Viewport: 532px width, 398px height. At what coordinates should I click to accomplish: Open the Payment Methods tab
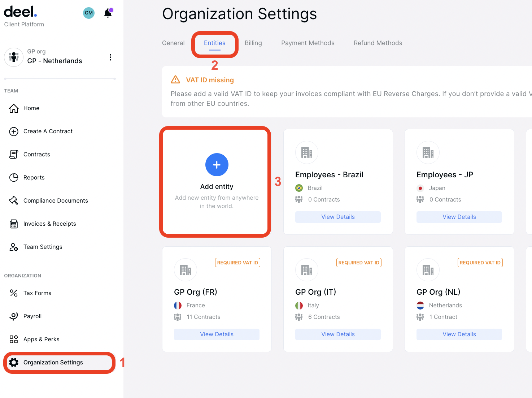pyautogui.click(x=308, y=43)
